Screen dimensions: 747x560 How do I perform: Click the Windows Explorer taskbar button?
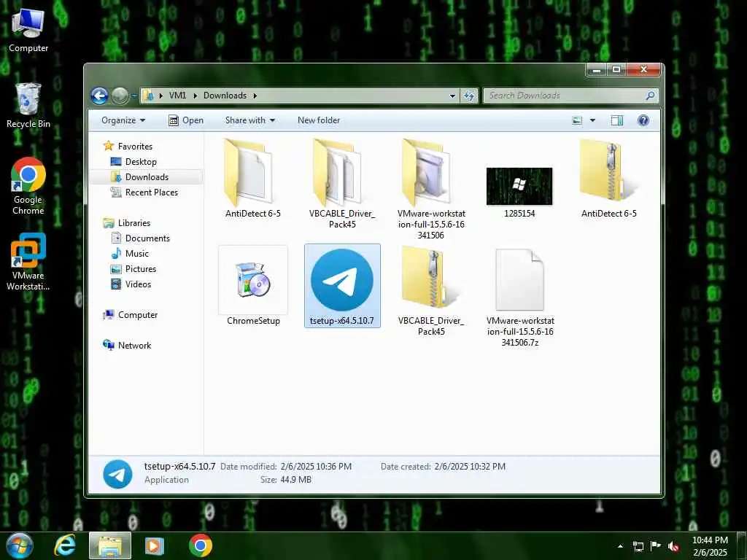[110, 545]
